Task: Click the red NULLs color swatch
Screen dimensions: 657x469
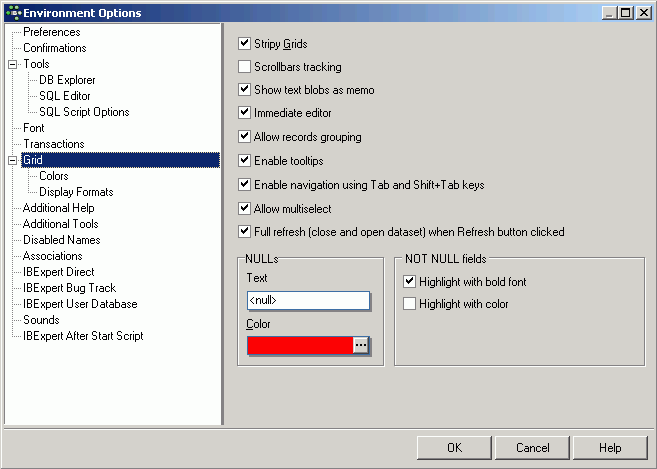Action: (300, 345)
